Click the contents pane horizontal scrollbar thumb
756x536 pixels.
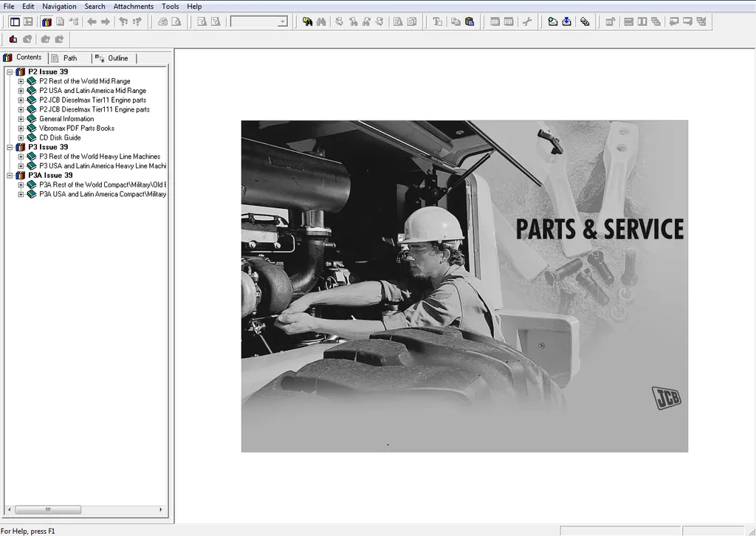pyautogui.click(x=48, y=509)
